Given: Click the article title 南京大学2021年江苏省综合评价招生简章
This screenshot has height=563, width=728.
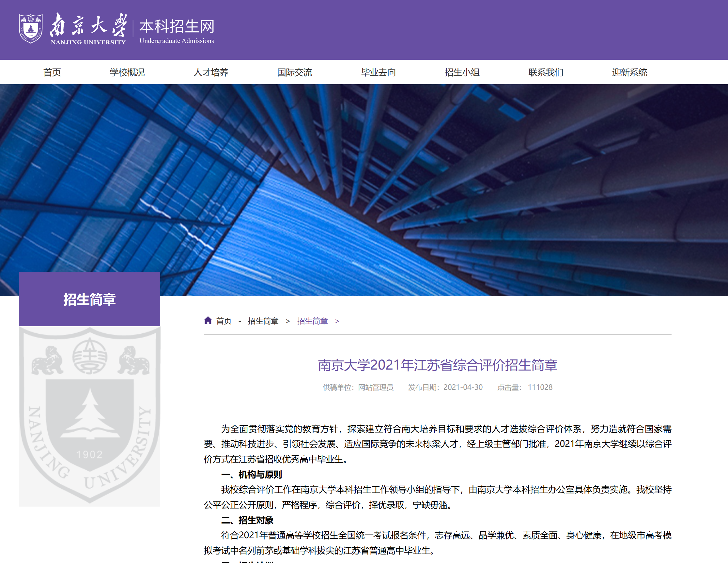Looking at the screenshot, I should 437,365.
